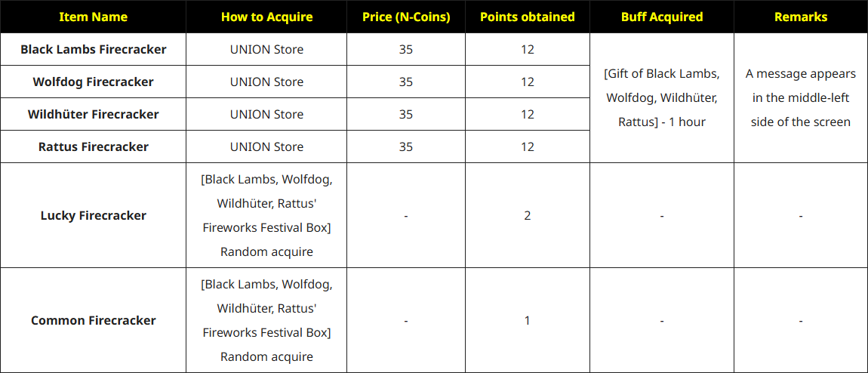The width and height of the screenshot is (868, 373).
Task: Click the Price (N-Coins) column header
Action: [x=406, y=17]
